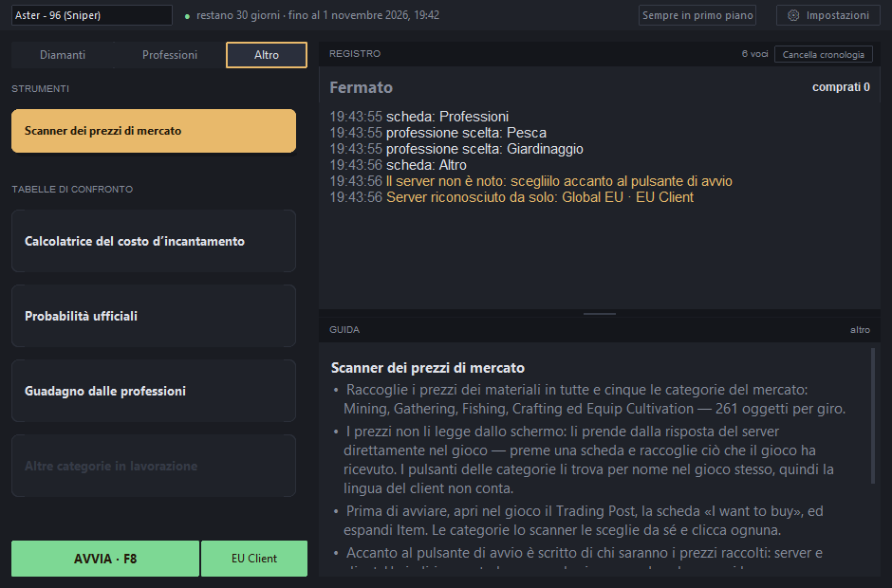Click the 'altro' label in Guida header
Viewport: 892px width, 588px height.
click(x=860, y=330)
